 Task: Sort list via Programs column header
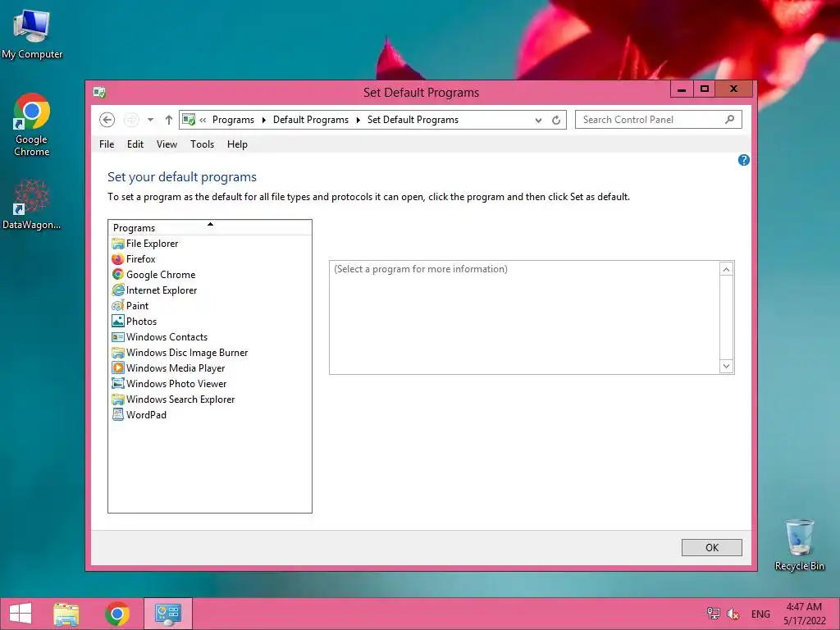(x=210, y=228)
